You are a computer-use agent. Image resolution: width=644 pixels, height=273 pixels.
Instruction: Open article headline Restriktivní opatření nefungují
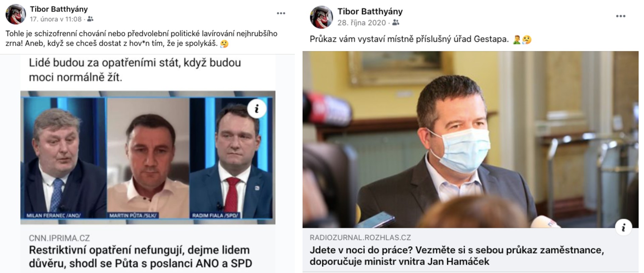coord(140,257)
